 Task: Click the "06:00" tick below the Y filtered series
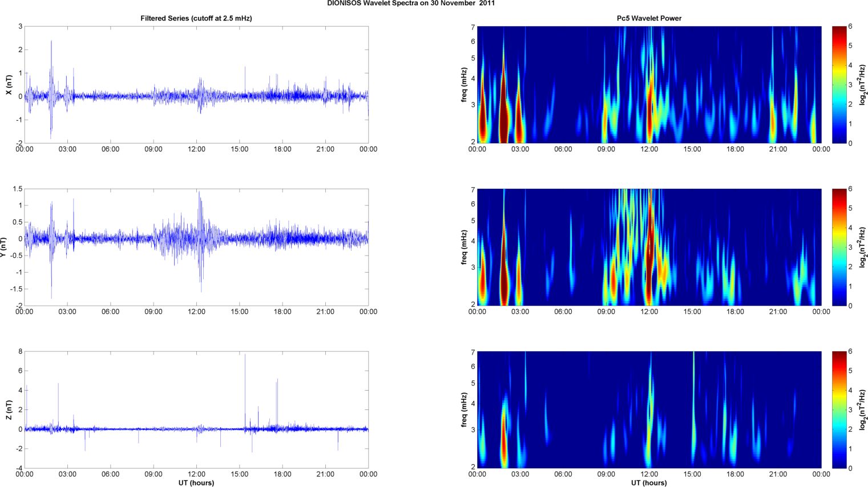[110, 312]
